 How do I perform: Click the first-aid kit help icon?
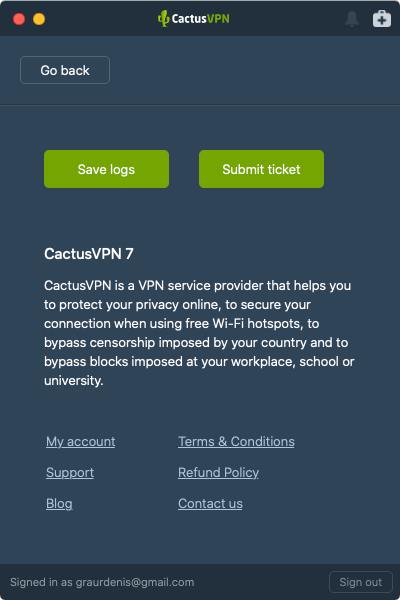[x=382, y=19]
